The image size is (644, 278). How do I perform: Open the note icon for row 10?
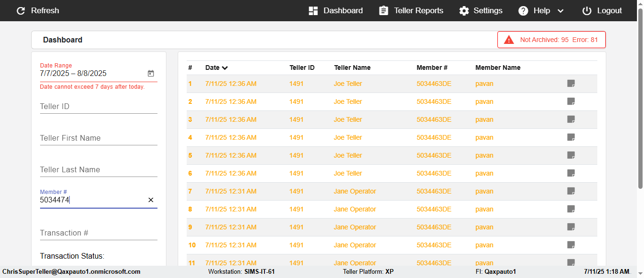click(571, 245)
